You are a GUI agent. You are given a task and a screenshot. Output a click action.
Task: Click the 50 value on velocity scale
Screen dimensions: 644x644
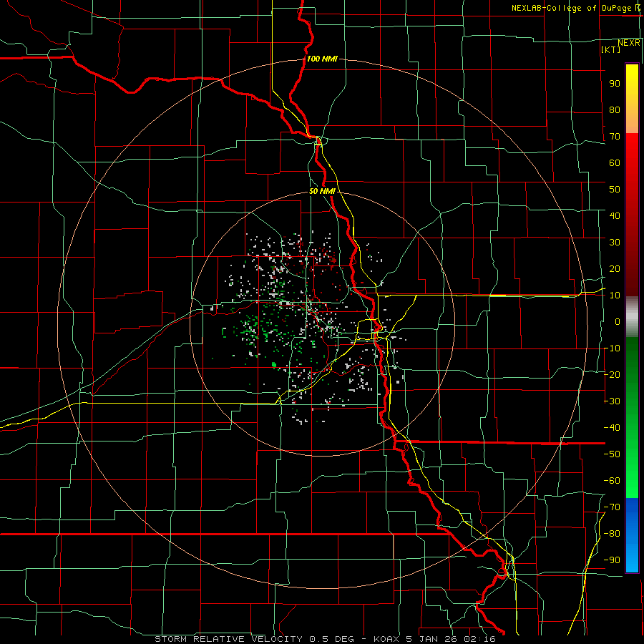pos(615,190)
